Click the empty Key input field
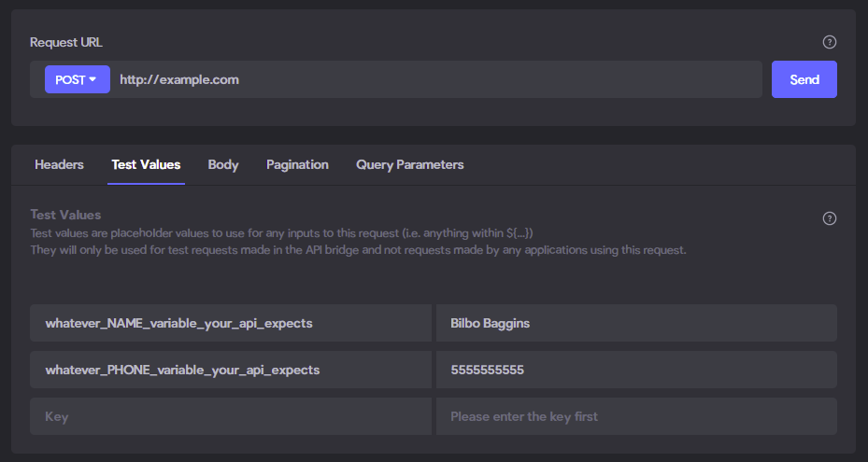Image resolution: width=868 pixels, height=462 pixels. click(231, 416)
